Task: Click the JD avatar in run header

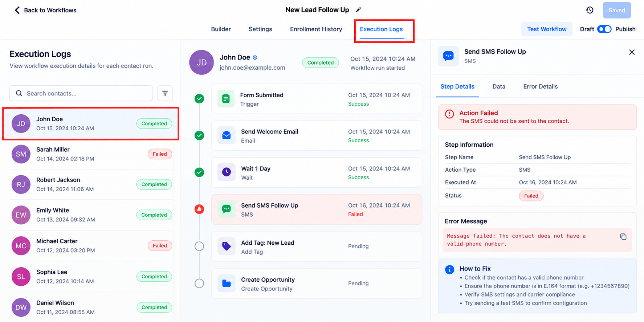Action: [201, 62]
